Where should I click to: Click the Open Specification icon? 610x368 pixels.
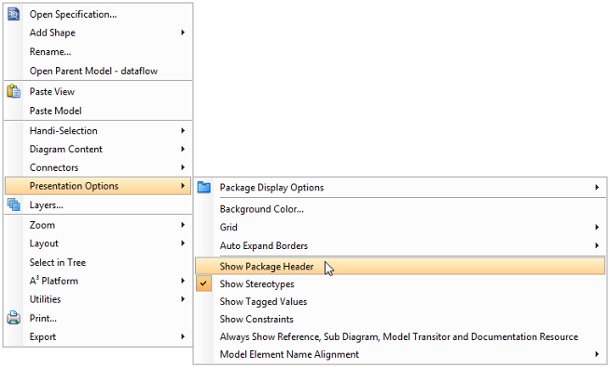(14, 14)
